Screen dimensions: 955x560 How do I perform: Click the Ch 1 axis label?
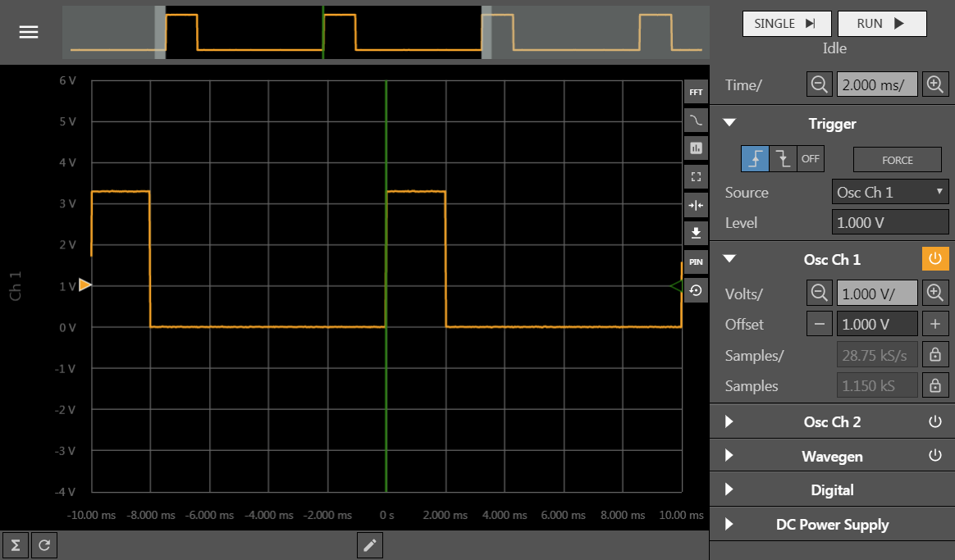coord(16,286)
